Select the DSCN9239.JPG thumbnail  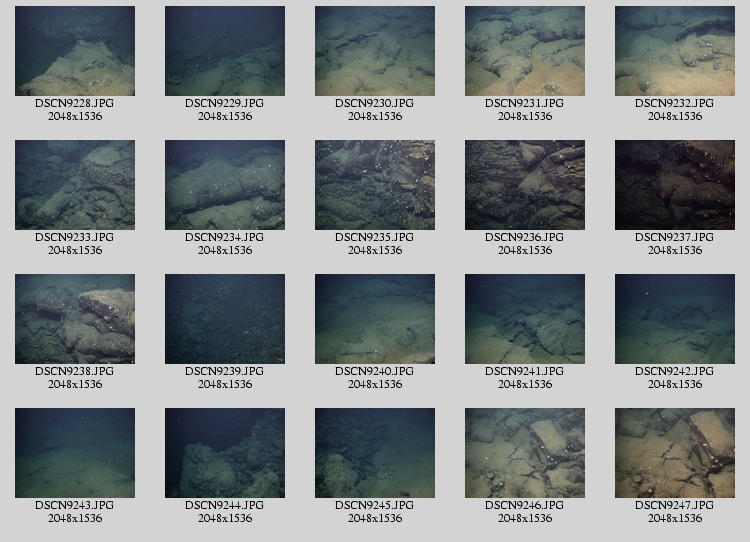(x=225, y=319)
